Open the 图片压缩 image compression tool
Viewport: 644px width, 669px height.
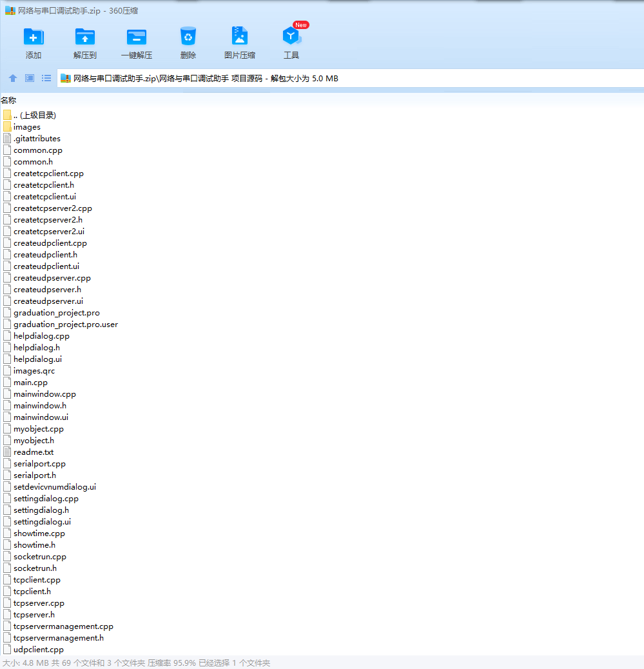point(240,36)
